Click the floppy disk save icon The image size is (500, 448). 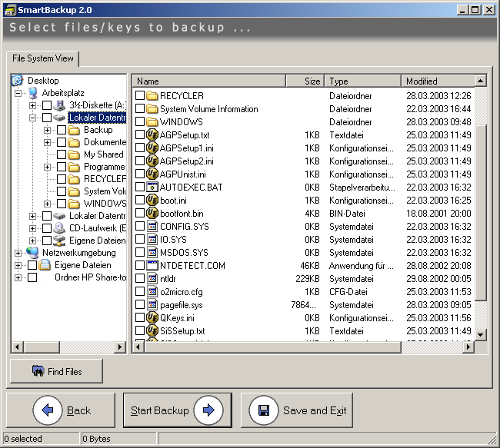264,410
